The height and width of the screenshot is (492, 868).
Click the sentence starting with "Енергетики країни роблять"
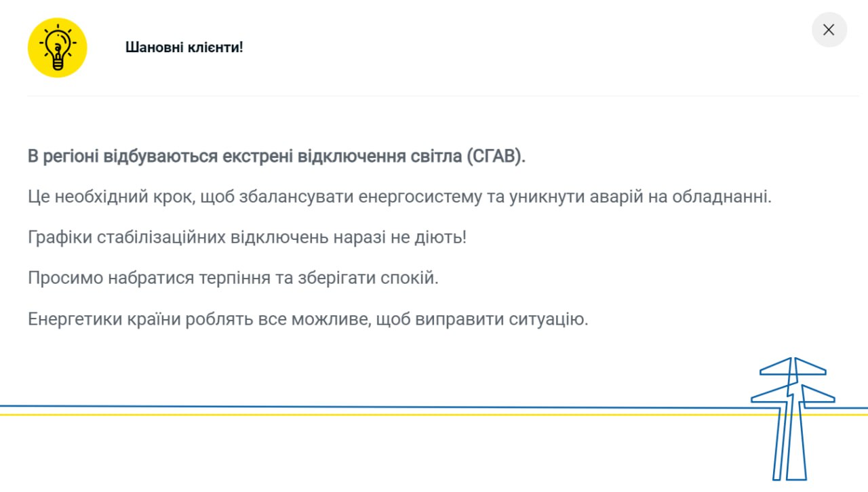(308, 319)
